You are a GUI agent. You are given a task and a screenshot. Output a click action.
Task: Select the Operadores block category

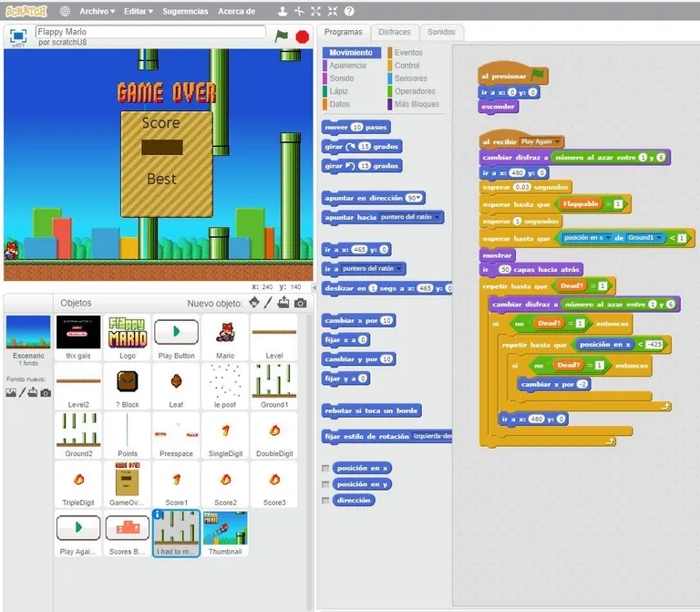point(415,91)
